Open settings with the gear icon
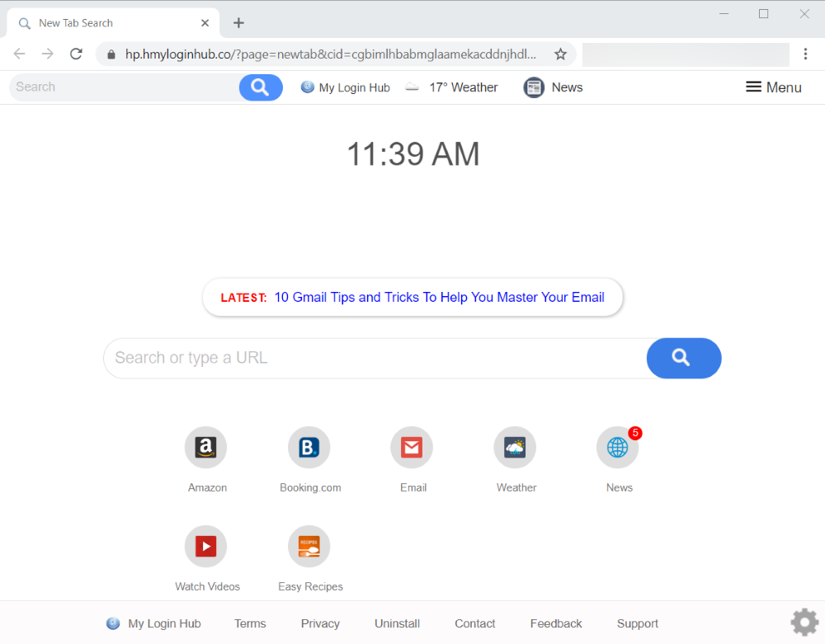 coord(804,623)
